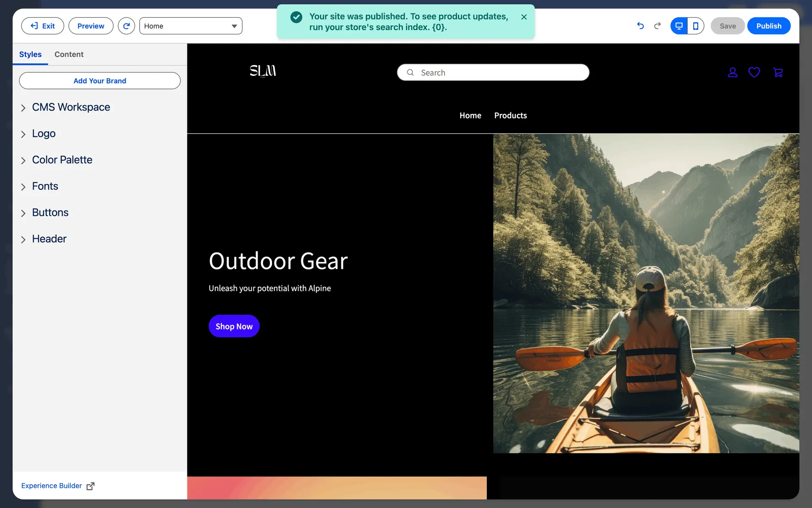Image resolution: width=812 pixels, height=508 pixels.
Task: Click the Shop Now button
Action: 234,326
